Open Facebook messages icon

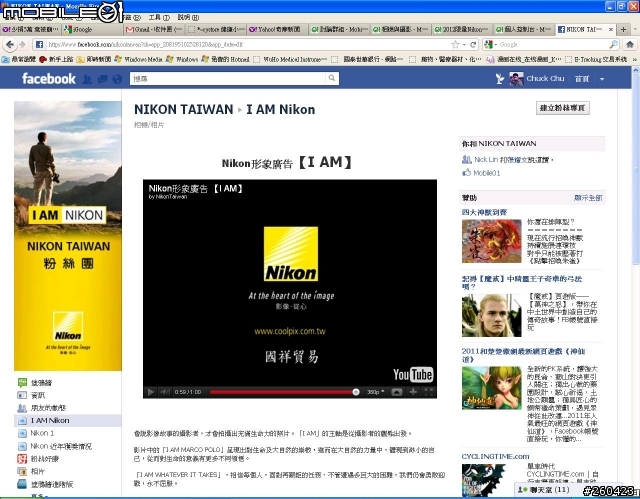coord(102,79)
